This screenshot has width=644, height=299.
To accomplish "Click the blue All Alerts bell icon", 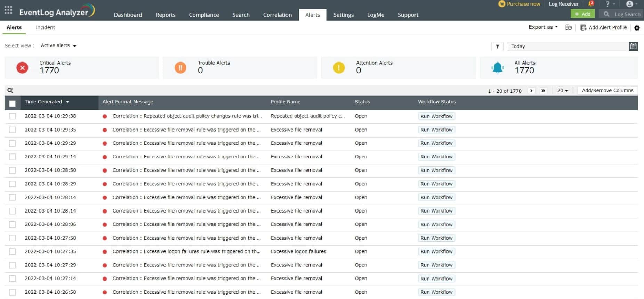I will (x=498, y=68).
